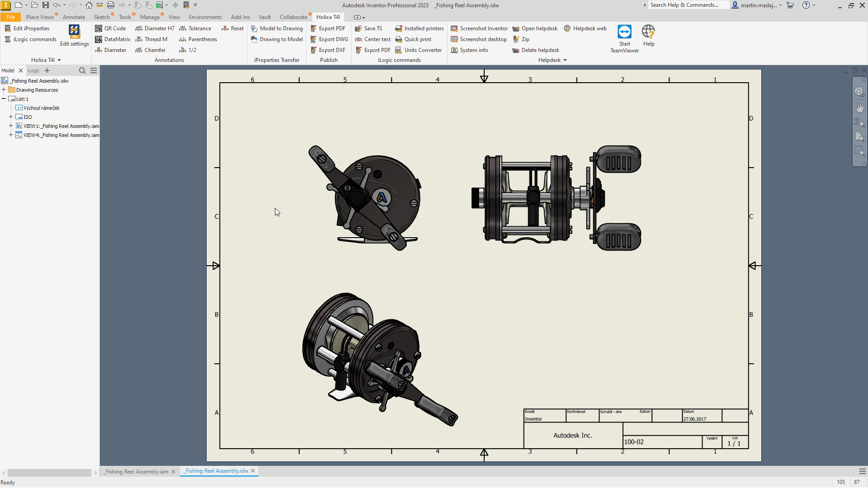Expand the Drawing Resources folder
The width and height of the screenshot is (868, 488).
pos(4,90)
